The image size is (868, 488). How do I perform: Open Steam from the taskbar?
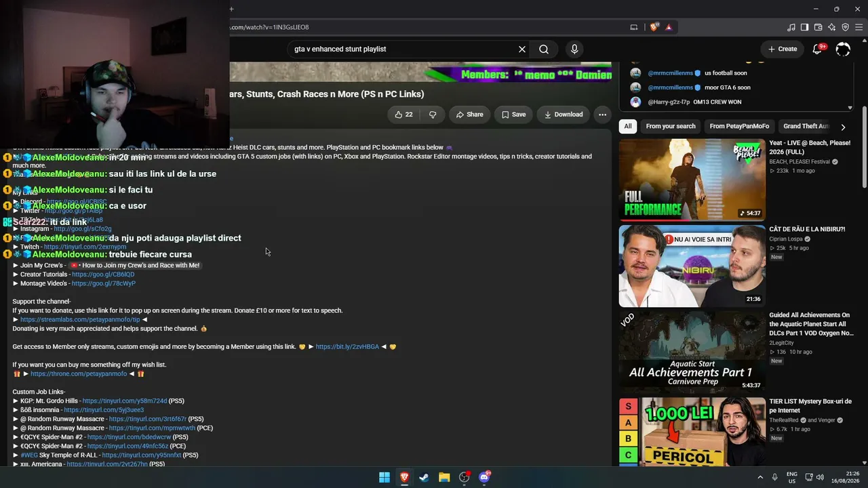pyautogui.click(x=424, y=477)
